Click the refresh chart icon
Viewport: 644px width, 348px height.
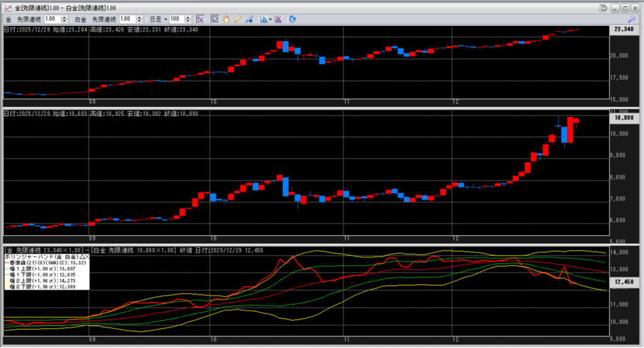[x=292, y=20]
